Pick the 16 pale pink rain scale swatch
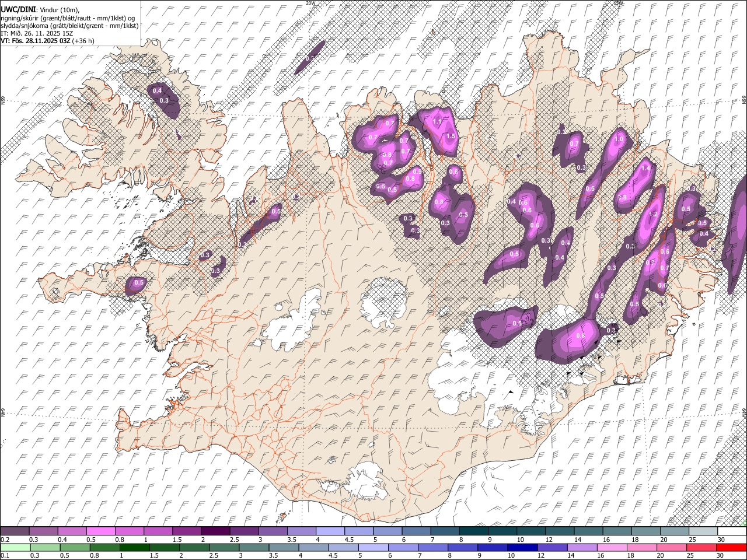Screen dimensions: 747x560 tap(612, 547)
